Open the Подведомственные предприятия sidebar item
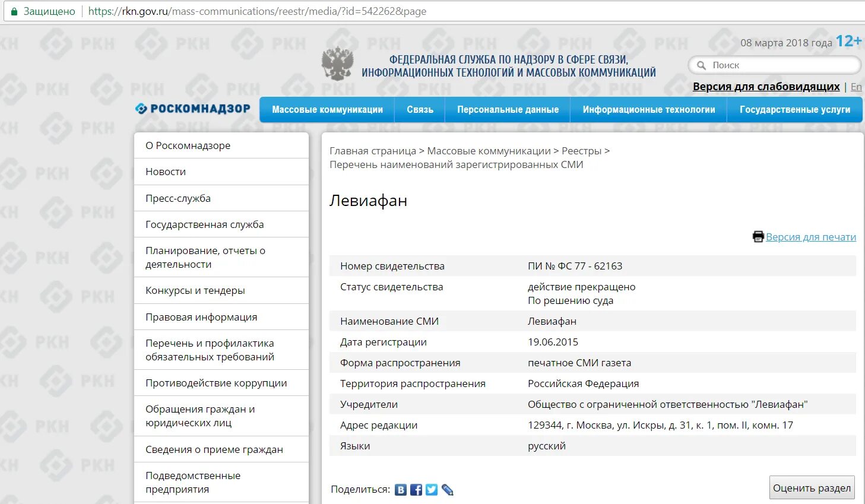Screen dimensions: 865x504 221,482
